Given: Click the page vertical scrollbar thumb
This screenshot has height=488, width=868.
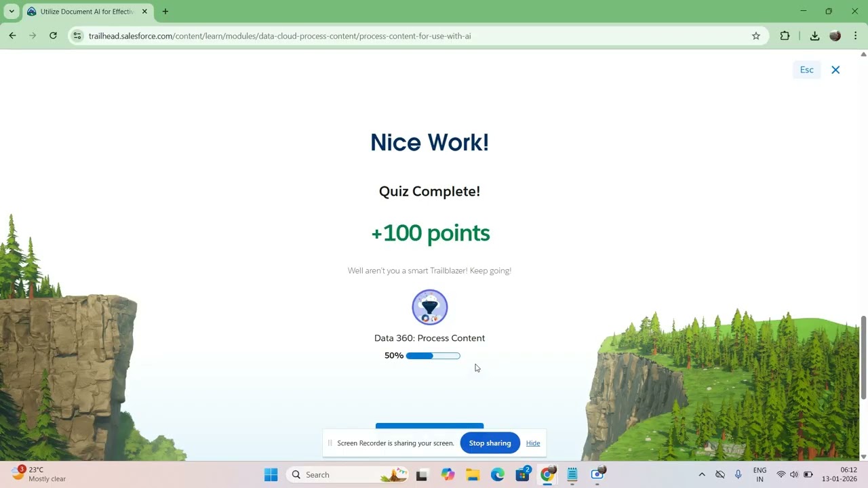Looking at the screenshot, I should (x=863, y=357).
